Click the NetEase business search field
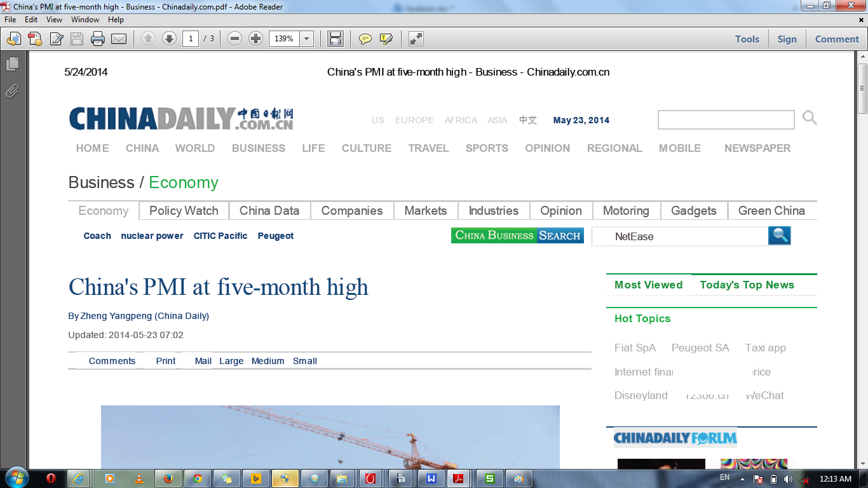Viewport: 868px width, 488px height. 680,236
